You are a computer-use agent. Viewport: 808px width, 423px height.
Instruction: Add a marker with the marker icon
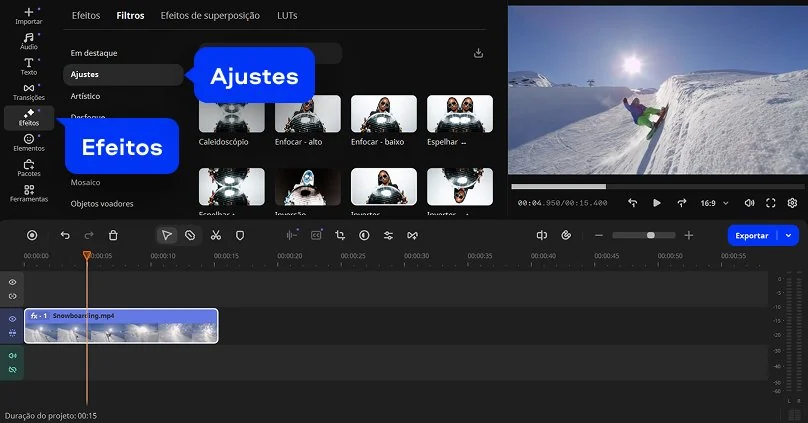(x=240, y=235)
